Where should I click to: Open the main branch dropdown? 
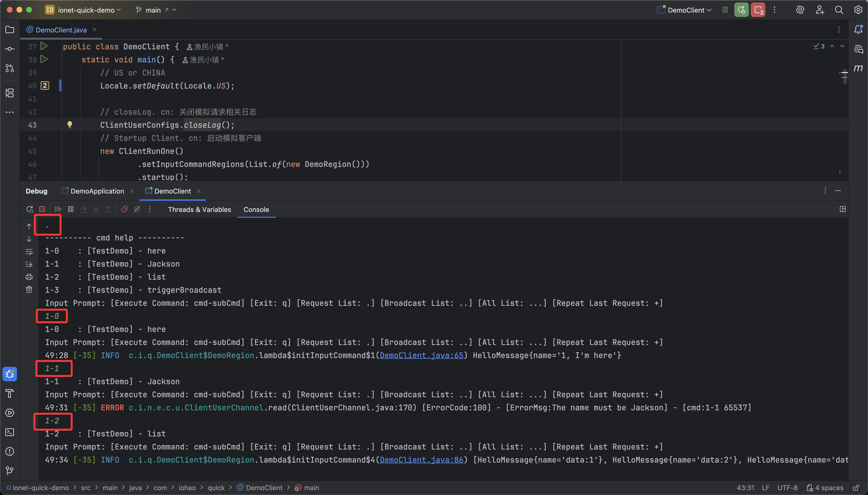pos(155,10)
